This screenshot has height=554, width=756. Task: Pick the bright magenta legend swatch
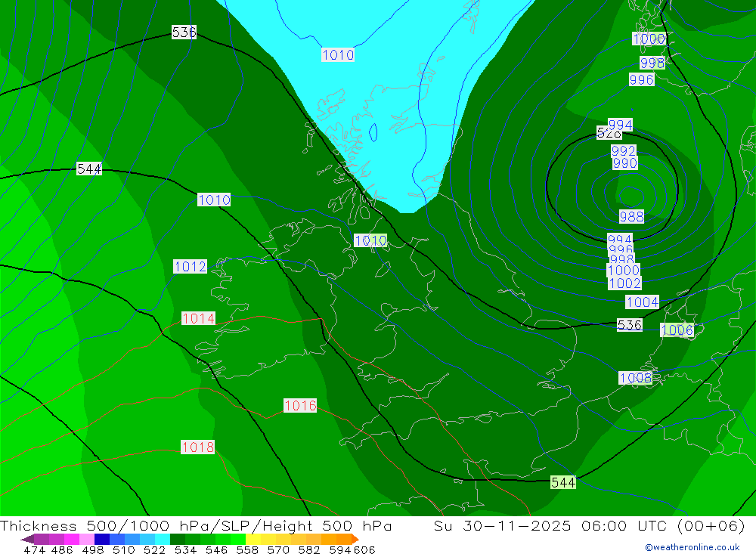(x=71, y=539)
